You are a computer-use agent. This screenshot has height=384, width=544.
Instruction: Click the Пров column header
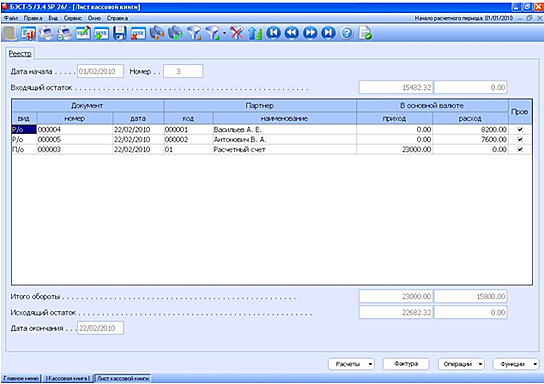pos(520,112)
